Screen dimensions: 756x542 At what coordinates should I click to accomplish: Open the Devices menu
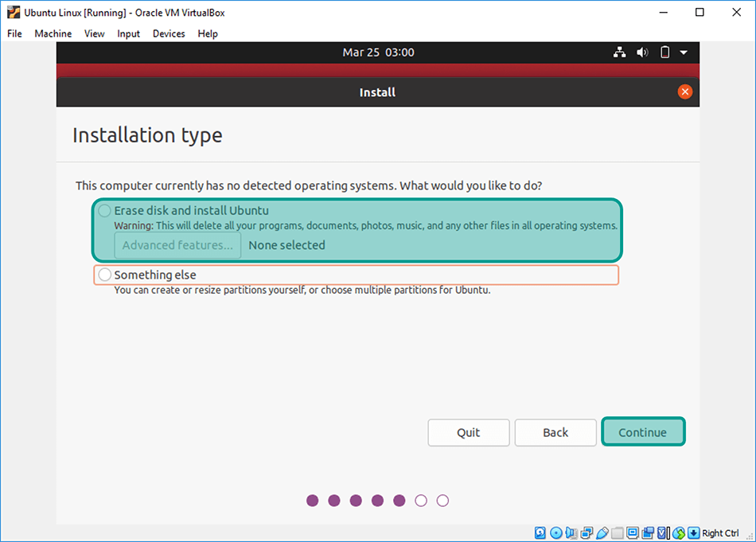pyautogui.click(x=169, y=33)
